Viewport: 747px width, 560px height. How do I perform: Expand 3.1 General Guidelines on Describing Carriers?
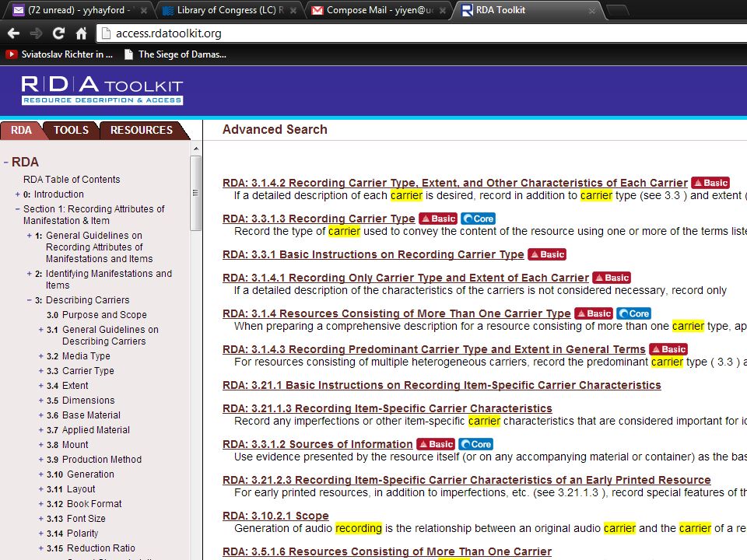(x=40, y=330)
